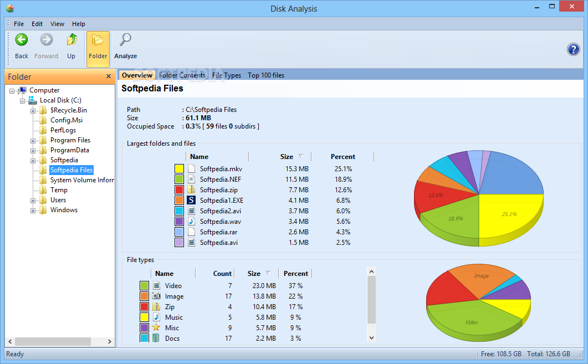Click the Image file type camera icon
Viewport: 588px width, 364px height.
[x=156, y=296]
